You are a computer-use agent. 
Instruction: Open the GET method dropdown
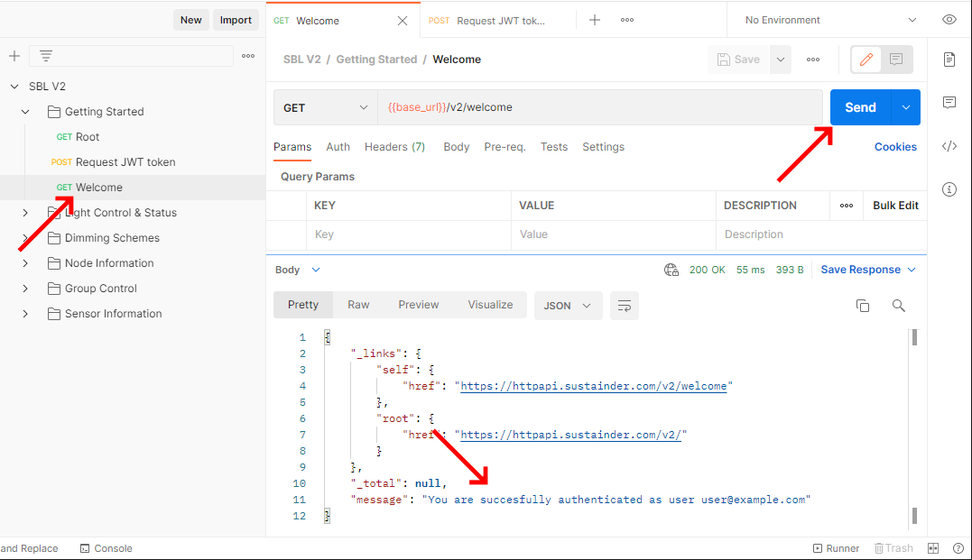325,106
